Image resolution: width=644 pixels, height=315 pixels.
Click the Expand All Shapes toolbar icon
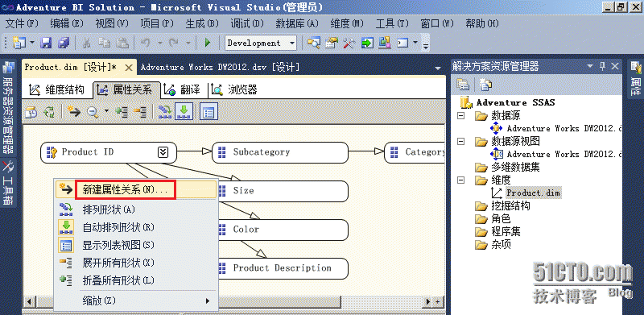tap(139, 111)
